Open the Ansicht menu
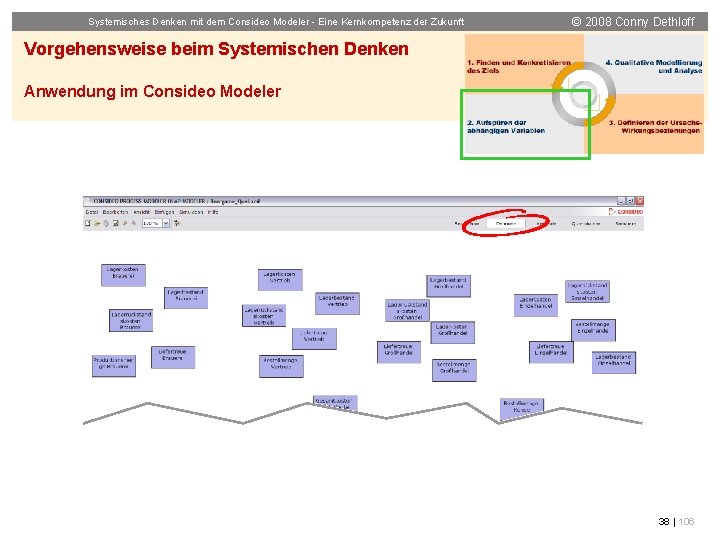The image size is (720, 540). point(141,212)
